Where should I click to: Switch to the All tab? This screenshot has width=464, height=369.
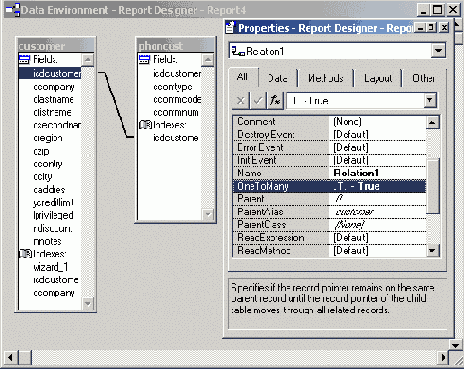click(x=242, y=77)
